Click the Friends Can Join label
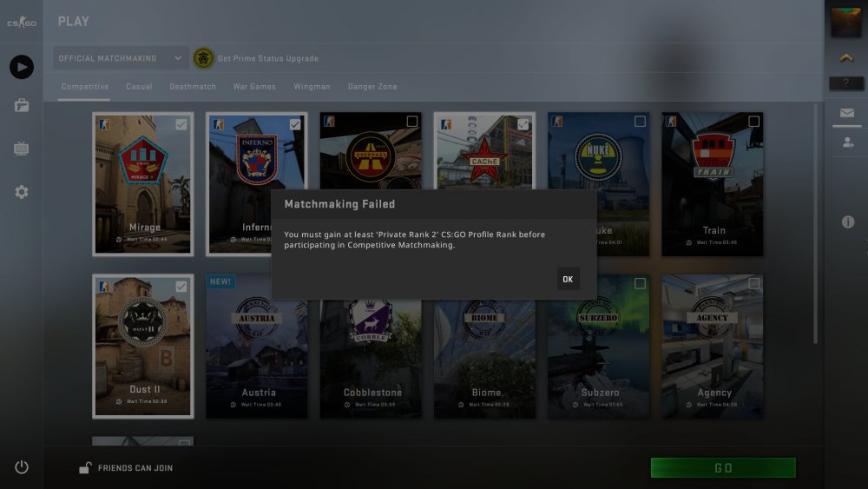The height and width of the screenshot is (489, 868). click(135, 468)
